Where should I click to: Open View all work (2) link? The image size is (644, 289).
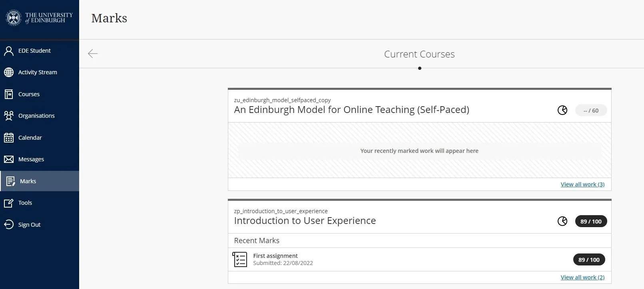[582, 277]
